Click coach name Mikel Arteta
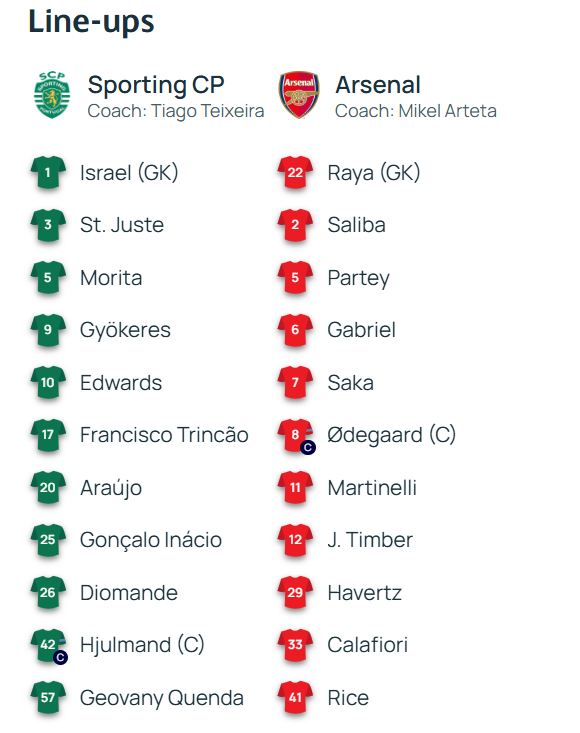Image resolution: width=580 pixels, height=733 pixels. (x=447, y=111)
